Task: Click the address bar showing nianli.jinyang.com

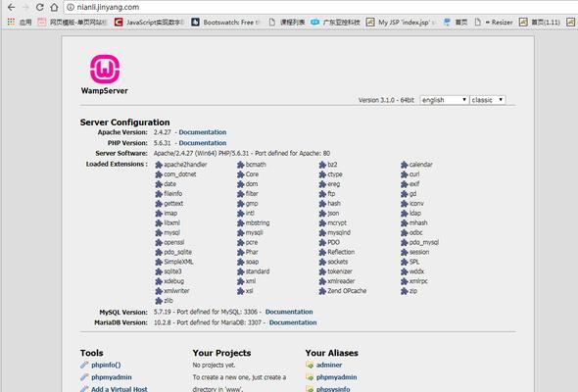Action: 320,7
